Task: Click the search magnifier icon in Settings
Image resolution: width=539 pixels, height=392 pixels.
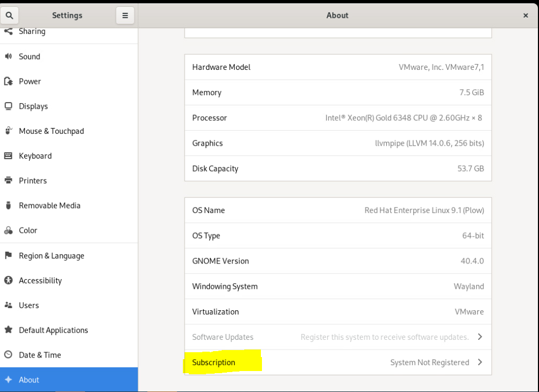Action: tap(9, 16)
